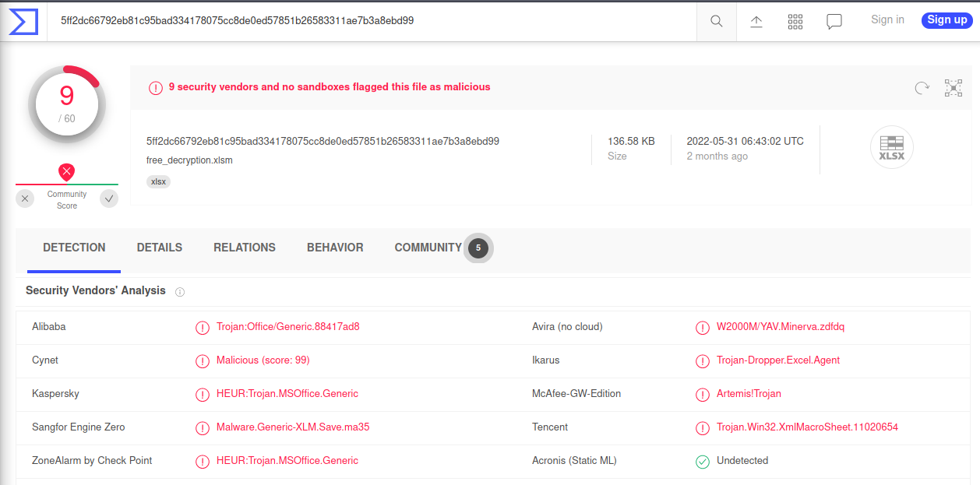Click the McAfee-GW-Edition vendor name
This screenshot has width=980, height=485.
[x=576, y=394]
